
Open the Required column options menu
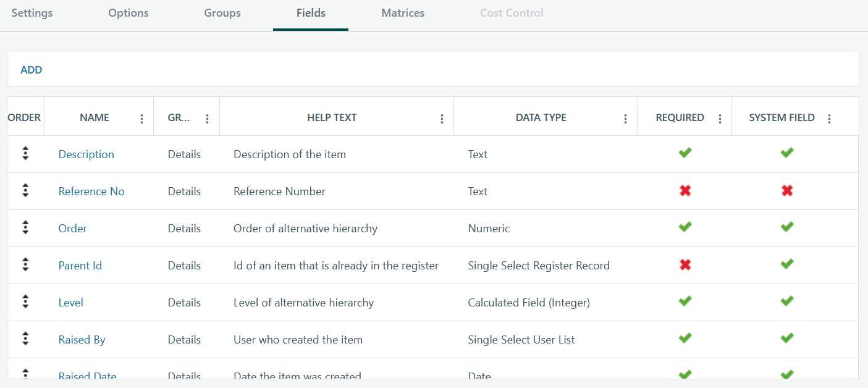[720, 119]
